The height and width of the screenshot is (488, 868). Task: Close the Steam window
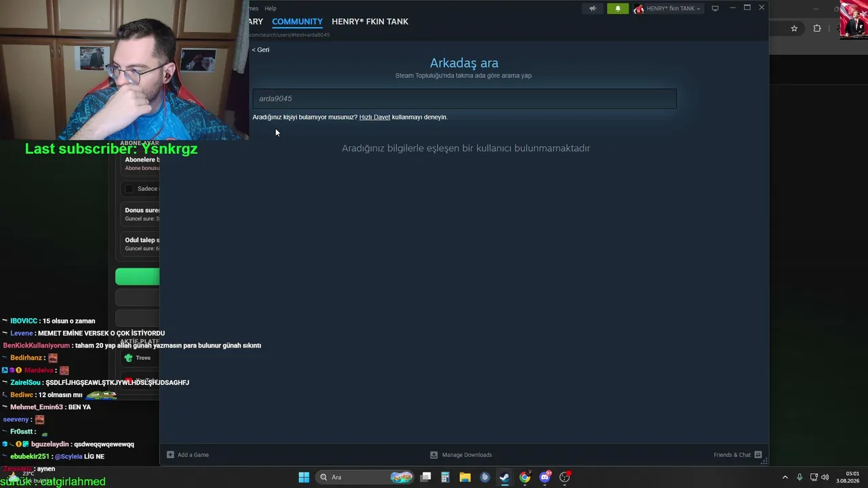pos(762,8)
